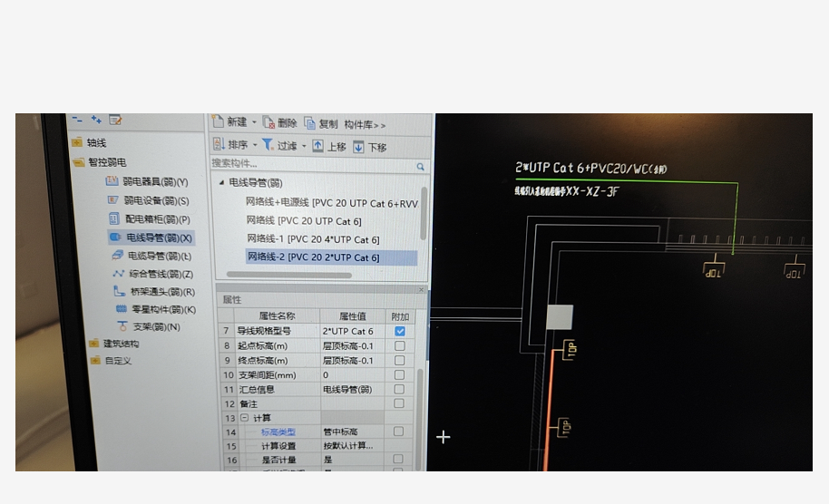Open the 建筑结构 folder in the tree
This screenshot has width=829, height=504.
click(x=114, y=344)
